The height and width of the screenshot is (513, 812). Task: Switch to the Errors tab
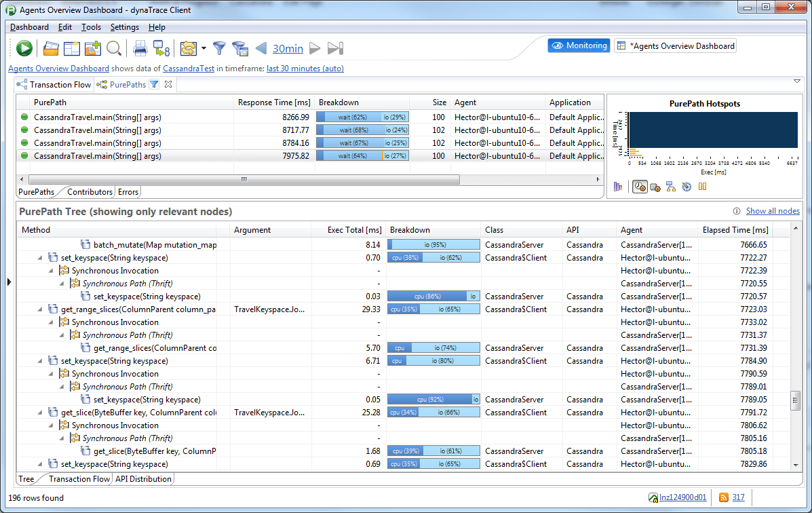pyautogui.click(x=128, y=192)
